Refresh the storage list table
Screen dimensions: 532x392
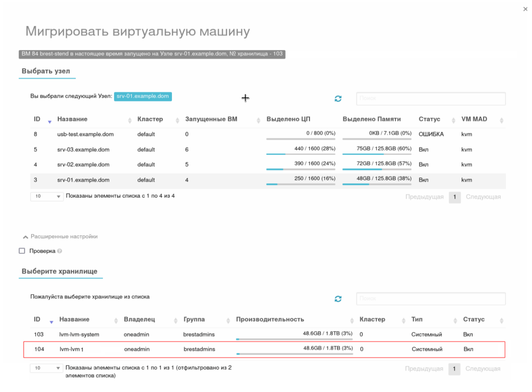point(338,299)
